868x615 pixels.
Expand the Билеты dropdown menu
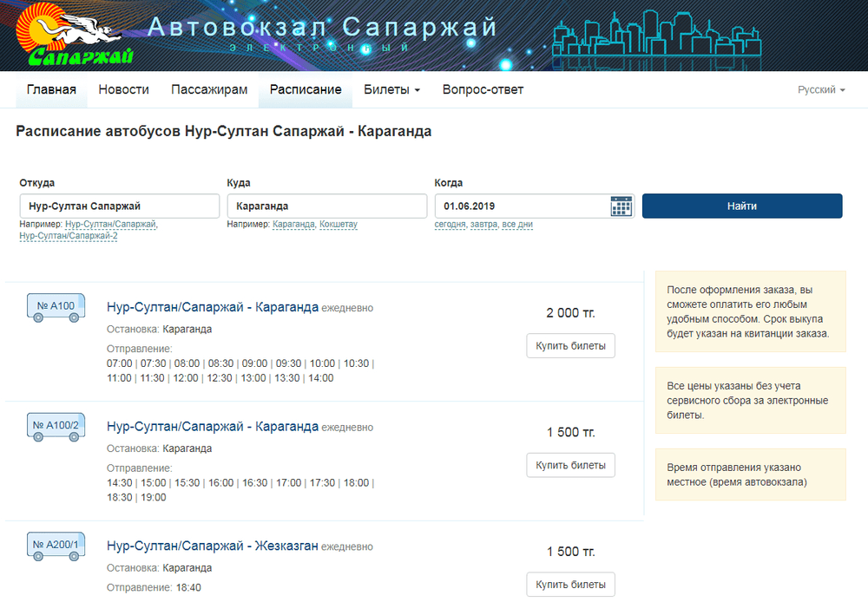tap(392, 89)
